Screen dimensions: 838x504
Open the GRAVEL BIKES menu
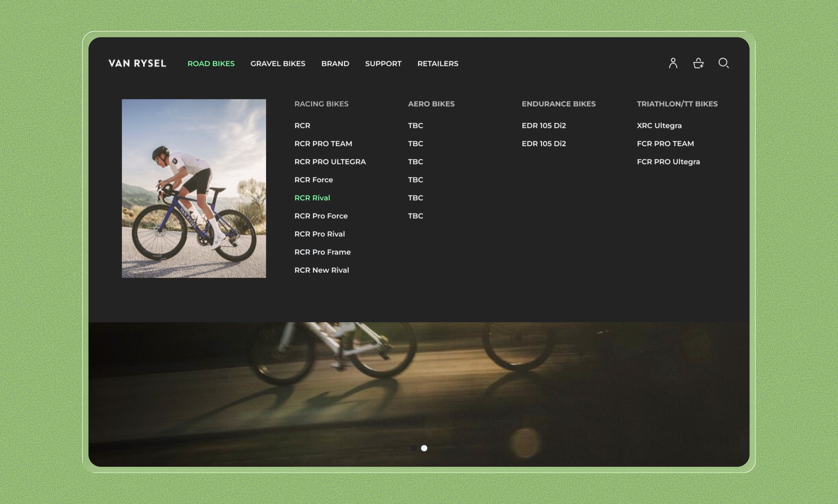tap(278, 64)
